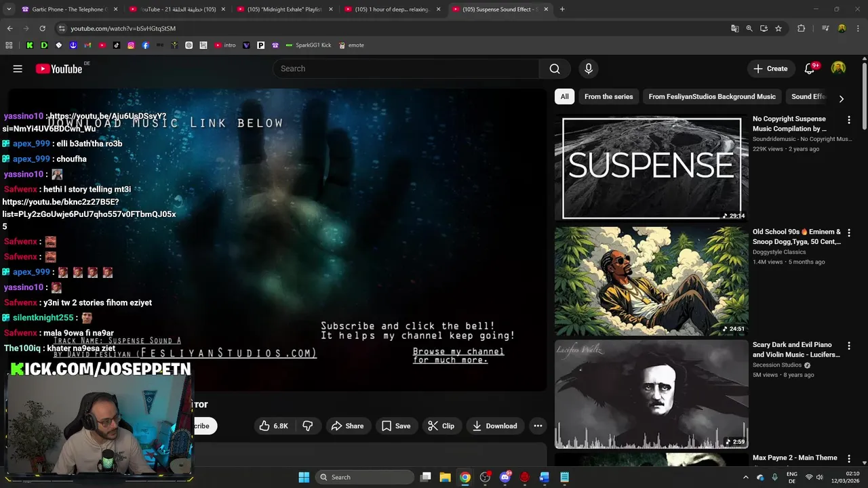Open the Instagram bookmark

[131, 45]
